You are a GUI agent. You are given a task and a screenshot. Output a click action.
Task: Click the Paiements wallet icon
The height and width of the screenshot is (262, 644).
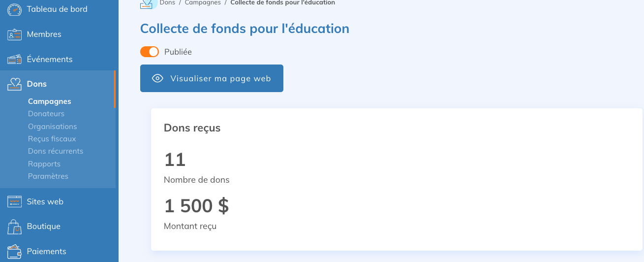(x=15, y=251)
